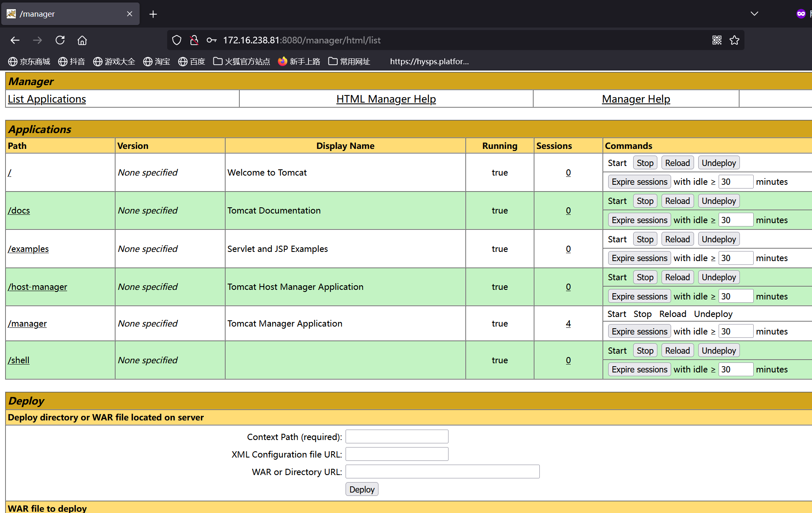The width and height of the screenshot is (812, 513).
Task: Open the Manager Help link
Action: coord(636,99)
